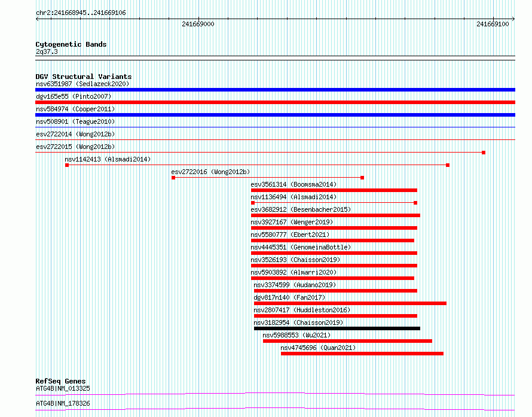
Task: Click esv2722014 (Wong2012b) label
Action: click(75, 134)
